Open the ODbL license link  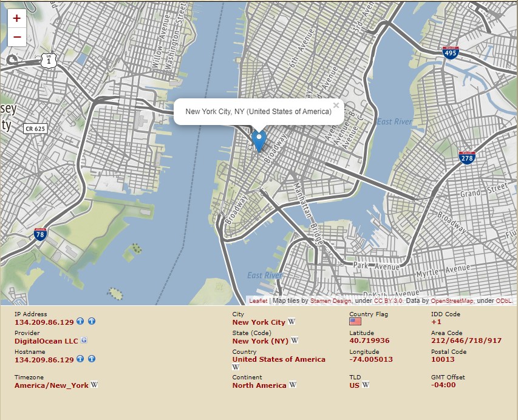[503, 300]
